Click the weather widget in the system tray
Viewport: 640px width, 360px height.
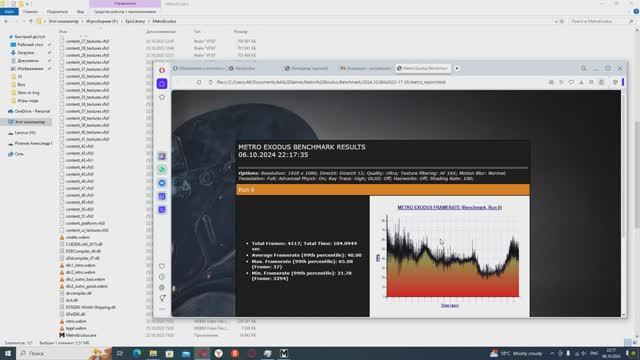click(x=516, y=353)
